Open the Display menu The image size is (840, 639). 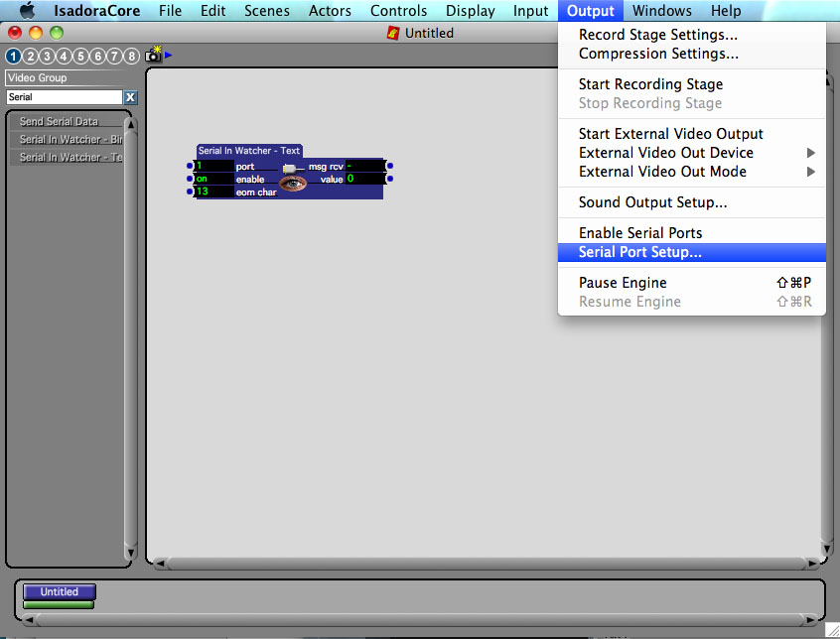tap(471, 11)
